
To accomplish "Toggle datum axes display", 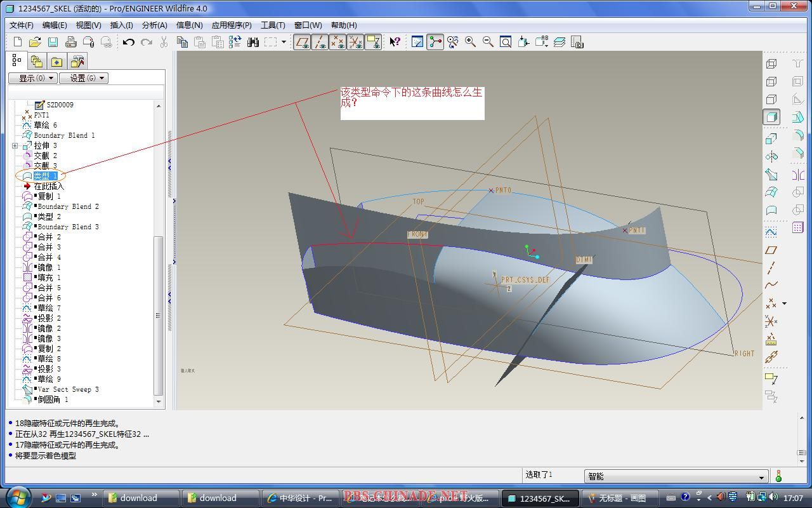I will click(320, 42).
